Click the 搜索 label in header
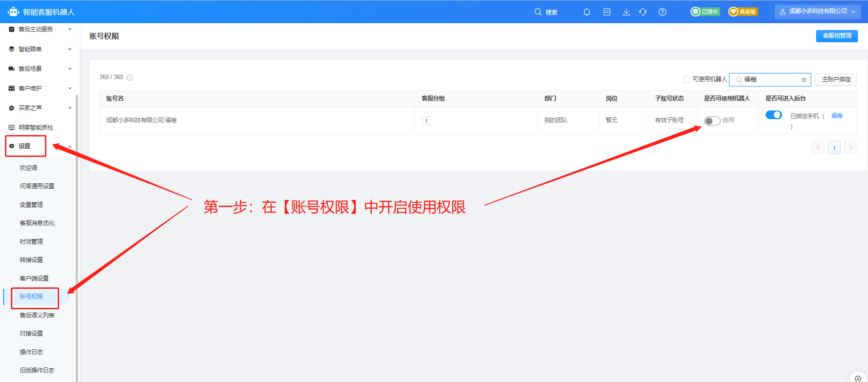This screenshot has width=868, height=382. coord(551,12)
